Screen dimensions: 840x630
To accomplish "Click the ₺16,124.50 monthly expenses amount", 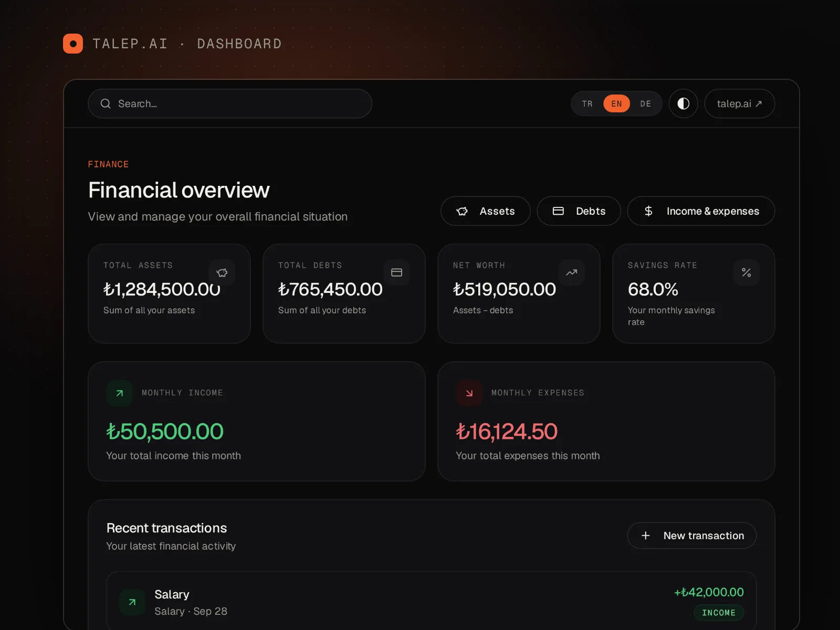I will [507, 432].
